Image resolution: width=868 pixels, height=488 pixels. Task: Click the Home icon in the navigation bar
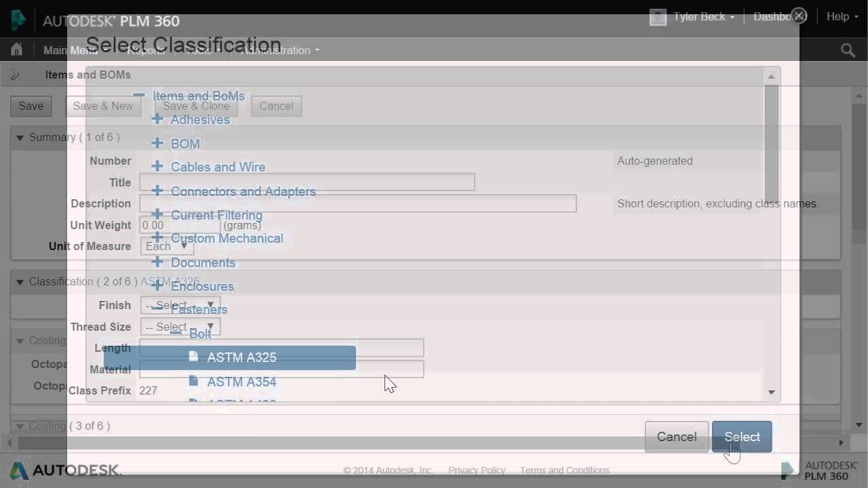(x=16, y=49)
